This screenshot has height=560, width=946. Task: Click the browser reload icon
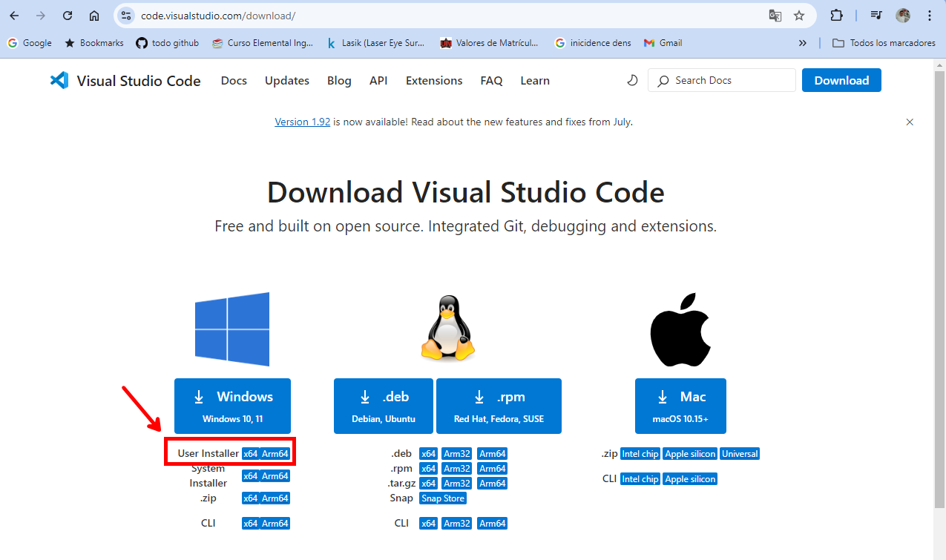(x=68, y=16)
